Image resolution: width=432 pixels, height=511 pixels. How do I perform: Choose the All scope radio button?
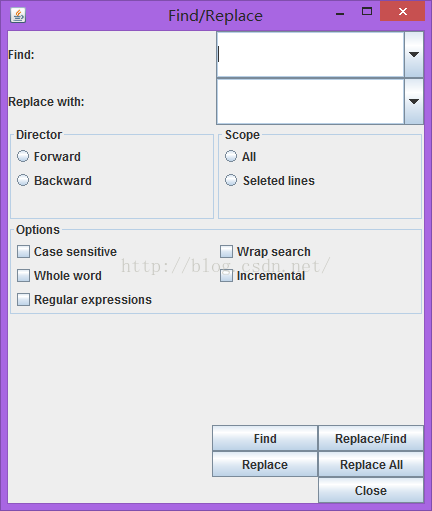(231, 156)
